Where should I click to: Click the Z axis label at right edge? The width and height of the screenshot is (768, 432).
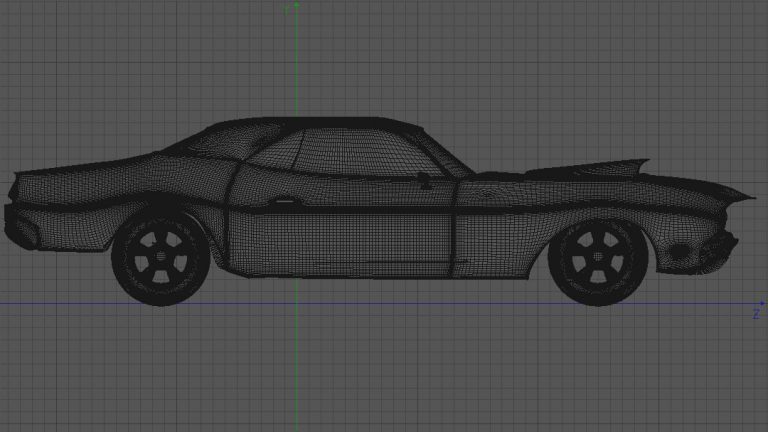[757, 314]
